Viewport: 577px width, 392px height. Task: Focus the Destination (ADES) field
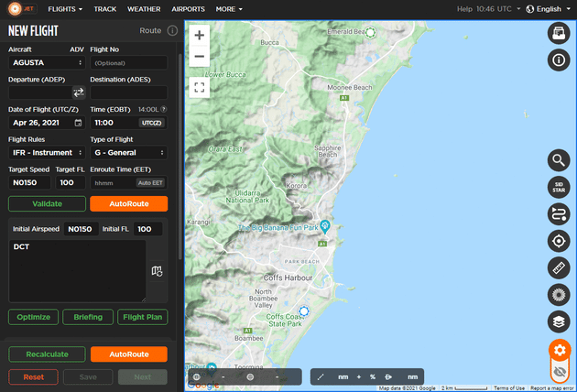click(129, 93)
